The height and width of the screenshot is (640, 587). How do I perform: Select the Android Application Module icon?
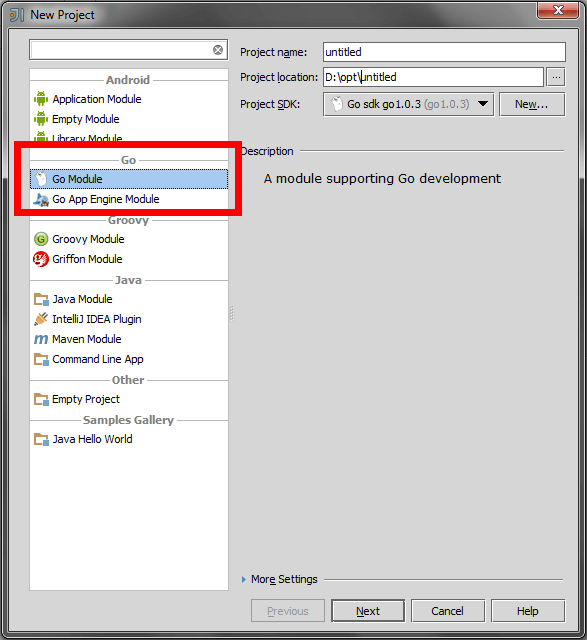pos(41,99)
